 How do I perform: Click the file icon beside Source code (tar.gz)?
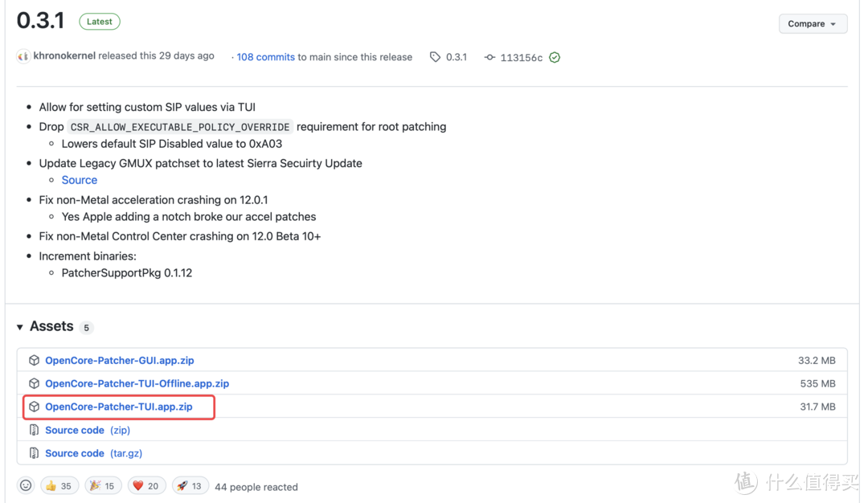(x=34, y=453)
